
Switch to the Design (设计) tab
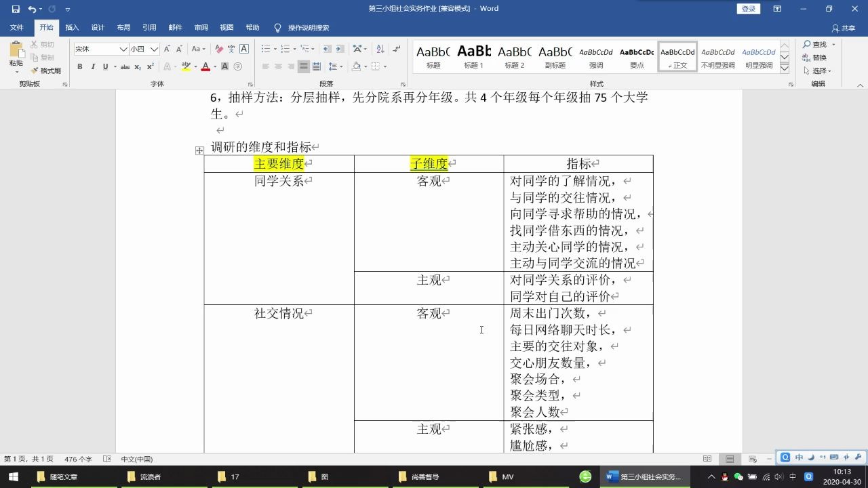point(98,28)
